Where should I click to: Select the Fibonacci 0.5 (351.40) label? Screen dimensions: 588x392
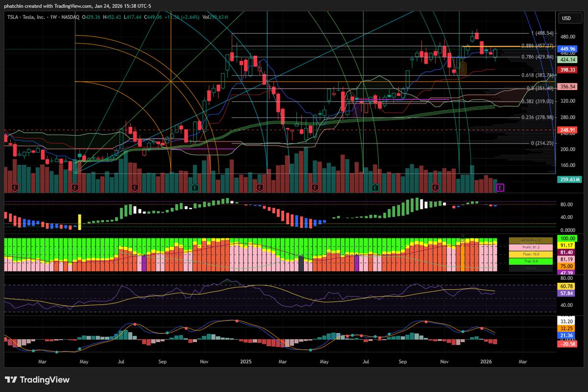(540, 88)
